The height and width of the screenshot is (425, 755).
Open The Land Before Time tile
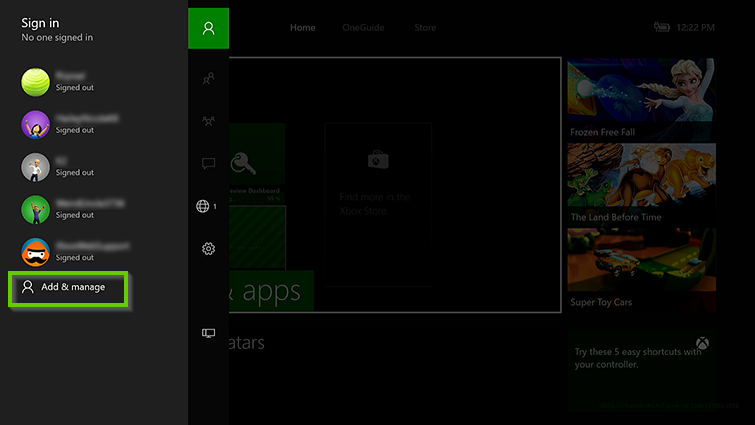pos(641,185)
